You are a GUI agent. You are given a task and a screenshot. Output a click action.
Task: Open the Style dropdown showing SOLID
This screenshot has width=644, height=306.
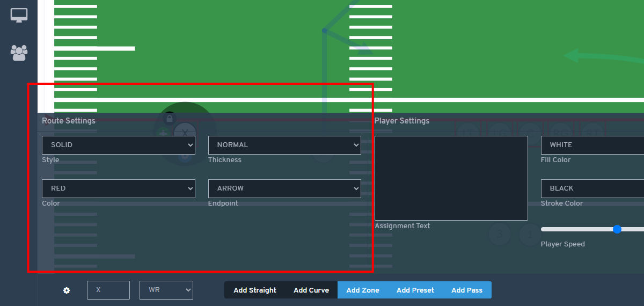point(119,145)
